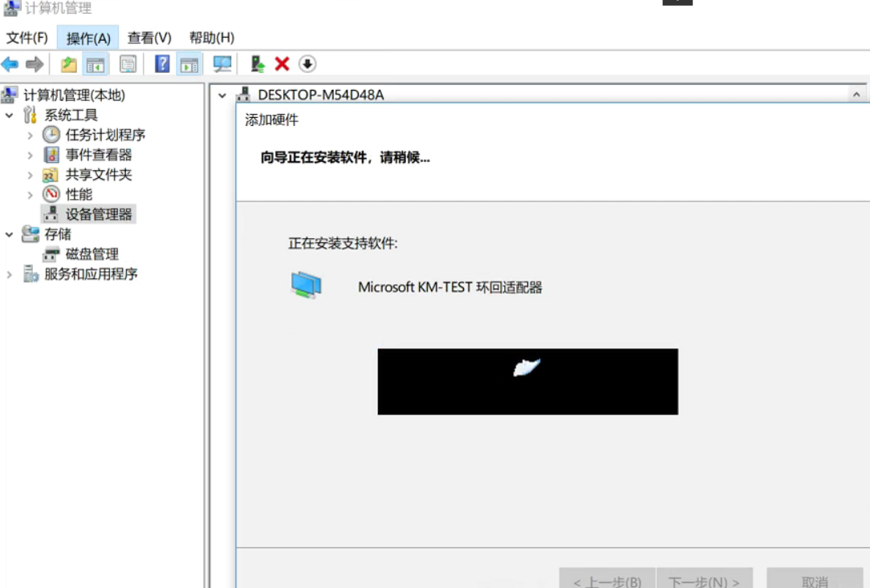Click the computer icon next to DESKTOP-M54D48A
This screenshot has width=870, height=588.
tap(243, 95)
